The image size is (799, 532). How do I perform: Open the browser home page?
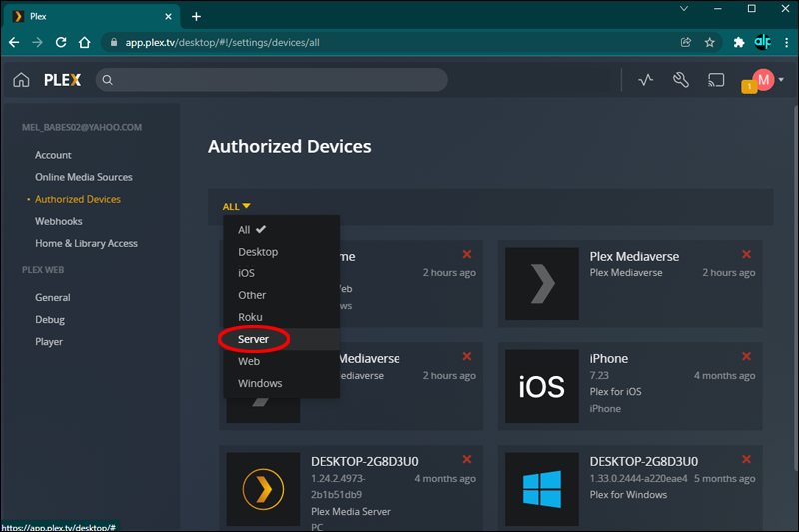click(85, 42)
